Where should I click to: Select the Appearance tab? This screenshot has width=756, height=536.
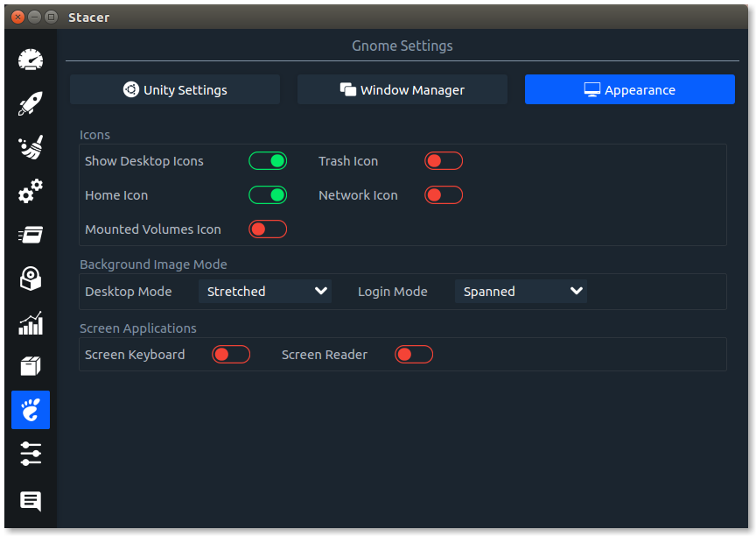tap(630, 89)
